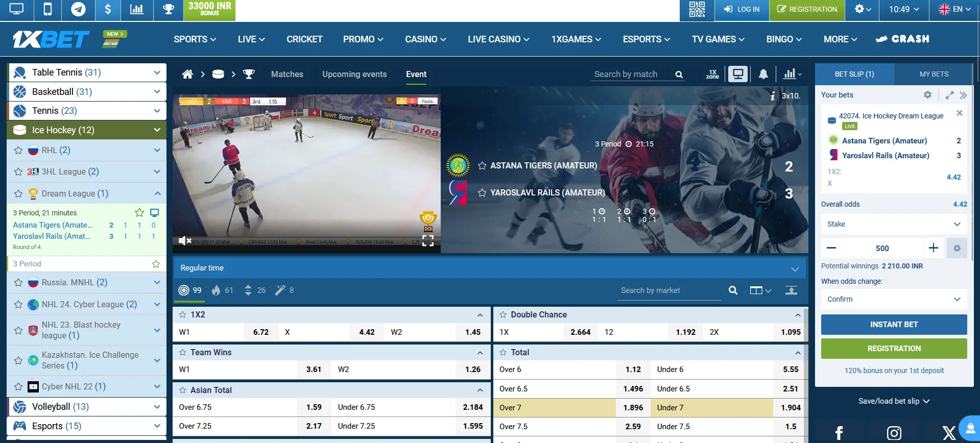980x443 pixels.
Task: Favorite the 1X2 market with its star
Action: (182, 315)
